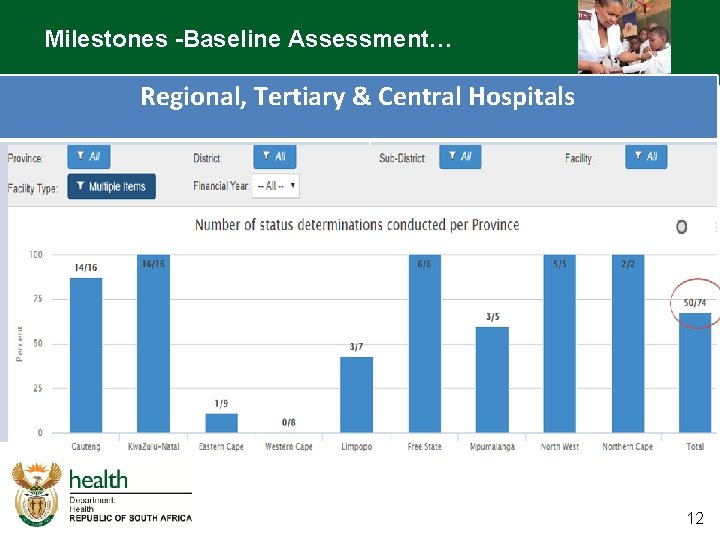Click the green health wordmark
Viewport: 720px width, 540px height.
[98, 479]
